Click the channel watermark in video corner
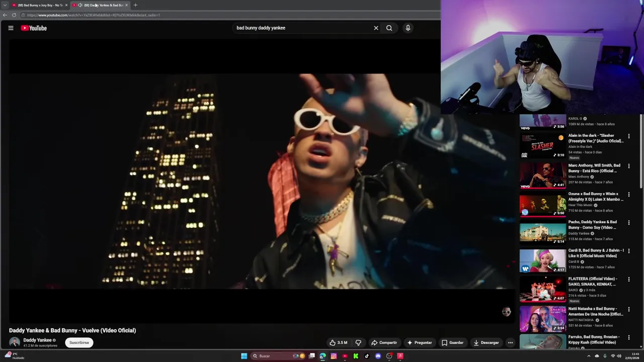 (506, 312)
